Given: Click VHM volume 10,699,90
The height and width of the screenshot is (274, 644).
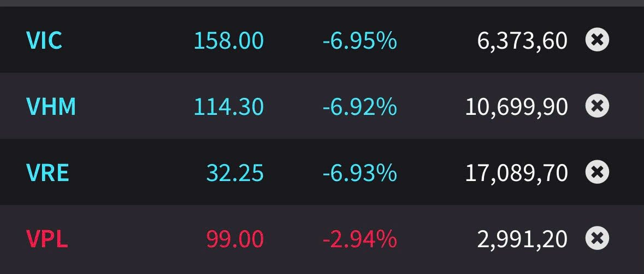Looking at the screenshot, I should point(516,107).
